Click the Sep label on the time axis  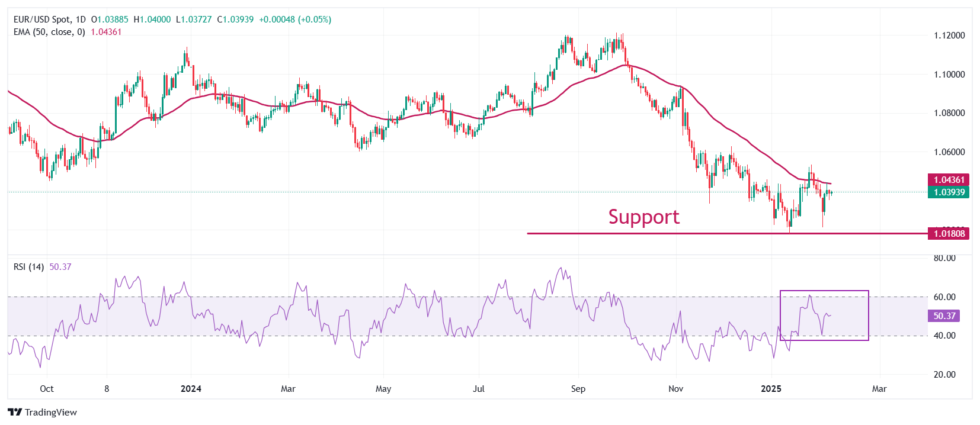tap(578, 389)
